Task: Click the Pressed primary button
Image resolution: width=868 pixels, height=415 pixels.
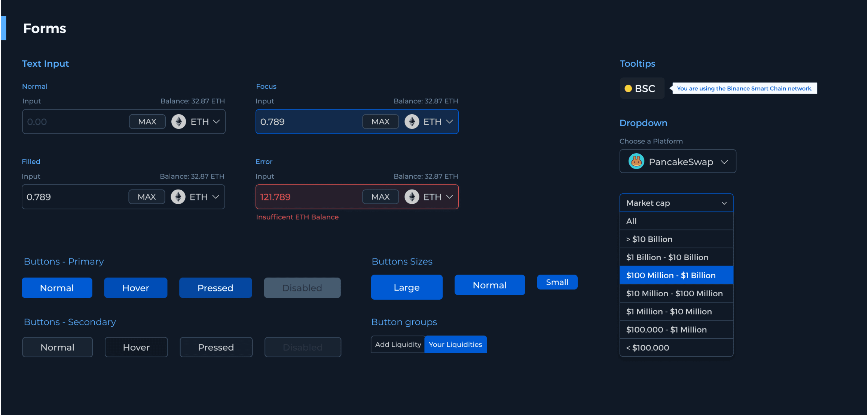Action: (x=216, y=288)
